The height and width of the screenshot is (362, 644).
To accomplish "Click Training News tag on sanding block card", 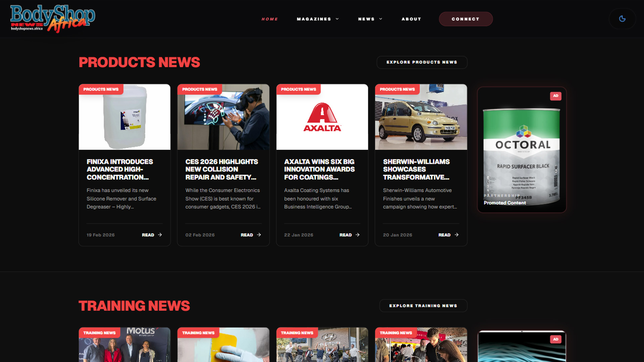I will (x=198, y=333).
